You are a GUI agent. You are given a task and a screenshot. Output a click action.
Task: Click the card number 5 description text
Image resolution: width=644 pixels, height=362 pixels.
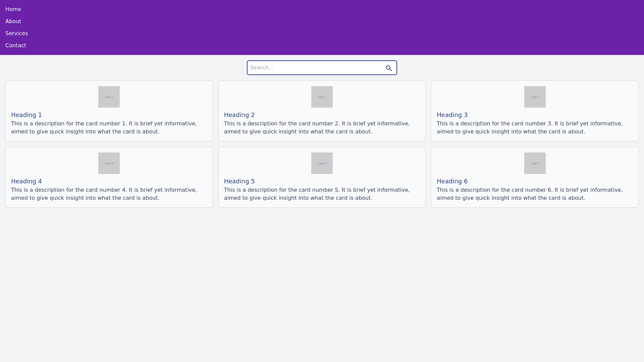[317, 194]
